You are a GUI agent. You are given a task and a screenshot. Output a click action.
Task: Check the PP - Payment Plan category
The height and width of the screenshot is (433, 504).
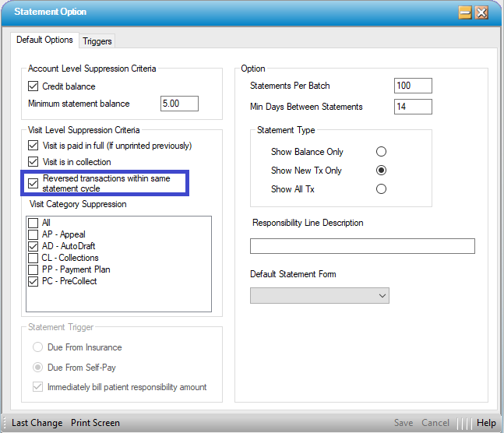(33, 269)
